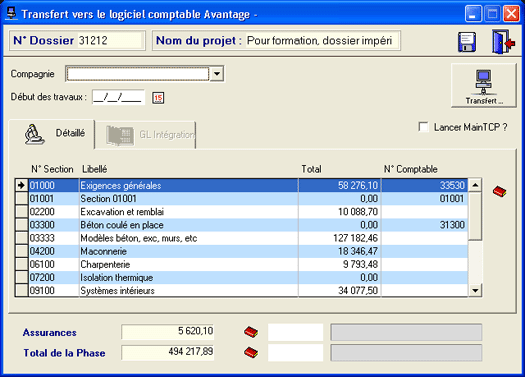
Task: Click the table's vertical scrollbar thumb
Action: (475, 216)
